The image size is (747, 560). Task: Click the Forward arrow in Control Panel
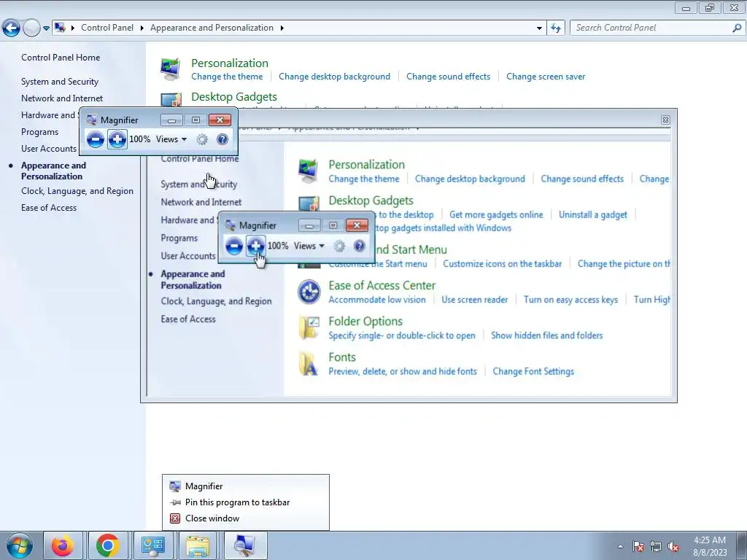[31, 28]
